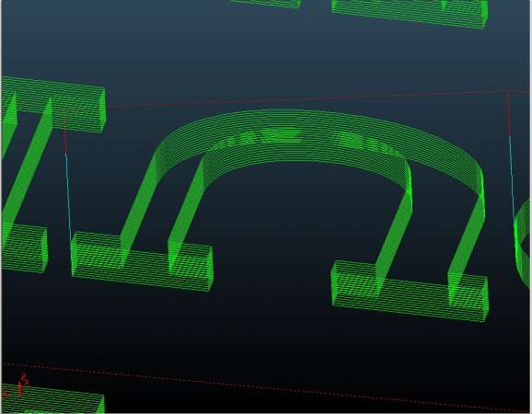This screenshot has height=414, width=532.
Task: Click the toolpath block at bottom-left corner
Action: (52, 399)
